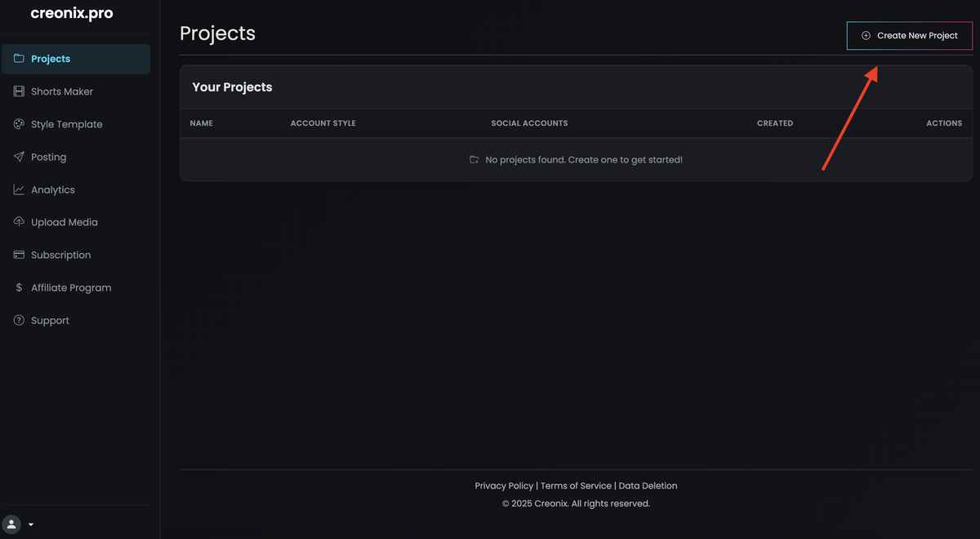Click the Projects folder icon in sidebar
This screenshot has width=980, height=539.
point(19,59)
